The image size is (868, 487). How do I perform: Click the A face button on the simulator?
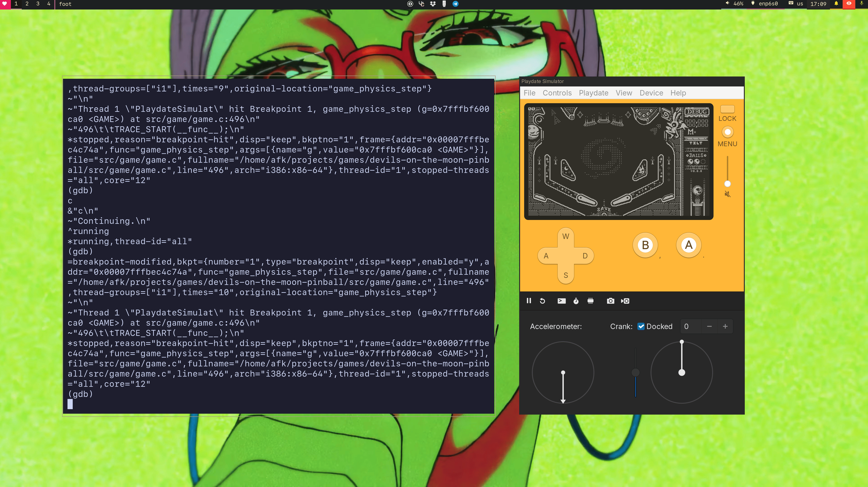pos(688,245)
